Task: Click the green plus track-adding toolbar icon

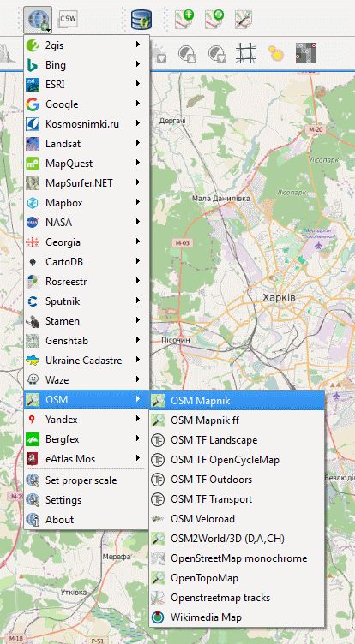Action: pos(184,19)
